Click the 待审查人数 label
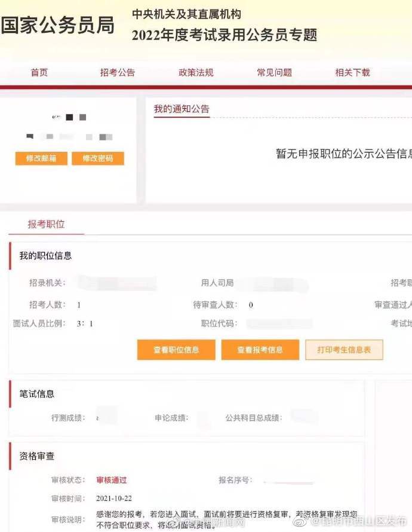Screen dimensions: 412x532 click(215, 305)
